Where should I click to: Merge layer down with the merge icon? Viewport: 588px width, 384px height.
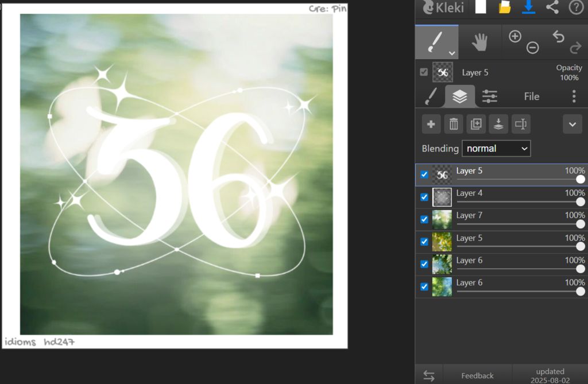(x=498, y=124)
